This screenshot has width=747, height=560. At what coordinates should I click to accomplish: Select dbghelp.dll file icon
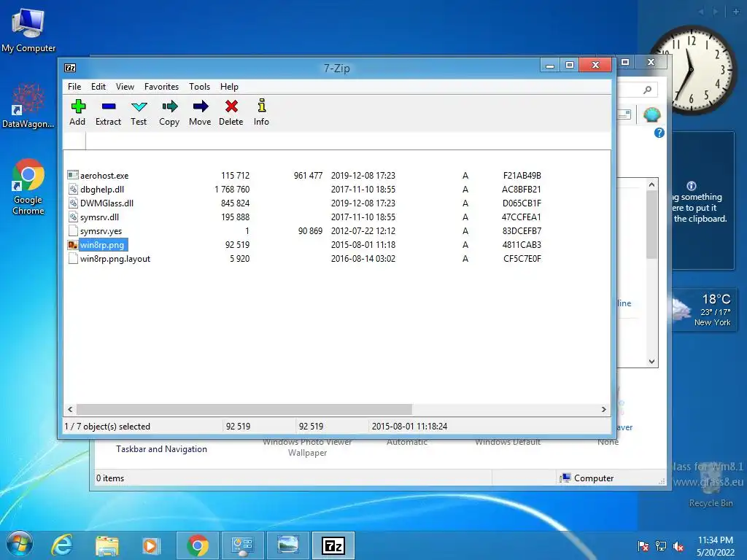(72, 189)
